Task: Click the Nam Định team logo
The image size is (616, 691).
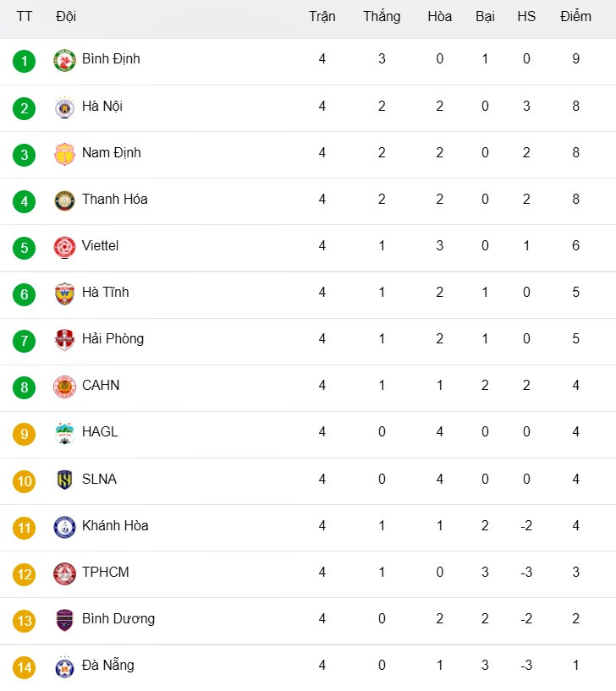Action: [65, 153]
